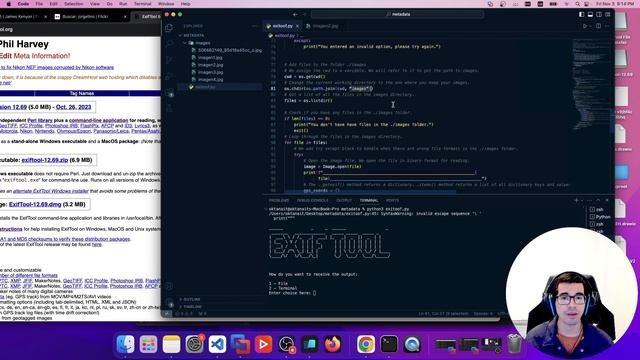640x360 pixels.
Task: Close the terminal panel
Action: click(607, 200)
